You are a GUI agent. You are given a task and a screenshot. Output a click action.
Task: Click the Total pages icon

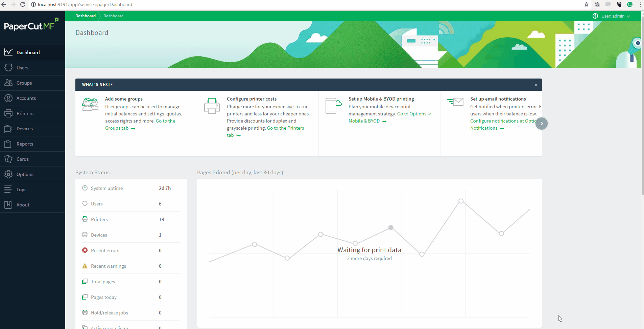click(x=85, y=281)
